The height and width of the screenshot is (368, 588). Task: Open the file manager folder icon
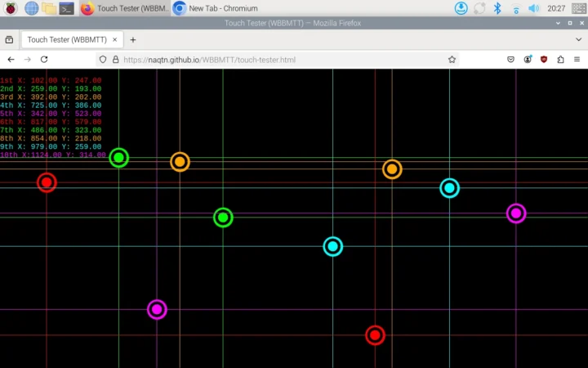click(49, 8)
